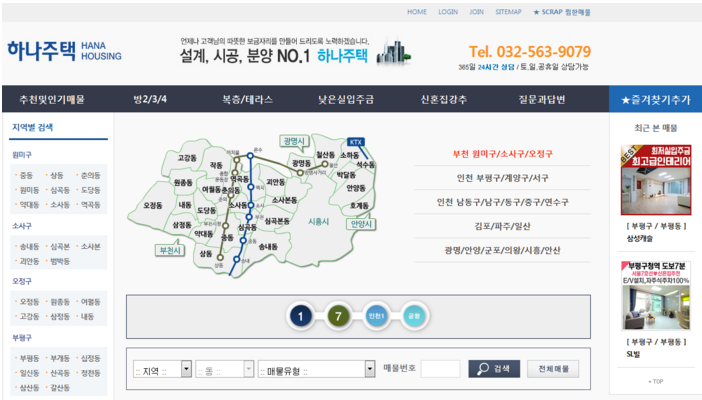The height and width of the screenshot is (400, 702).
Task: Open the 지역 region dropdown
Action: (x=161, y=369)
